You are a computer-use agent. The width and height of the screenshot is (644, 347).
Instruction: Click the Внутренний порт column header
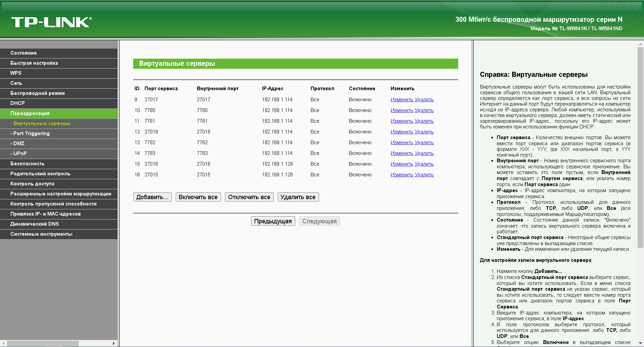point(218,89)
